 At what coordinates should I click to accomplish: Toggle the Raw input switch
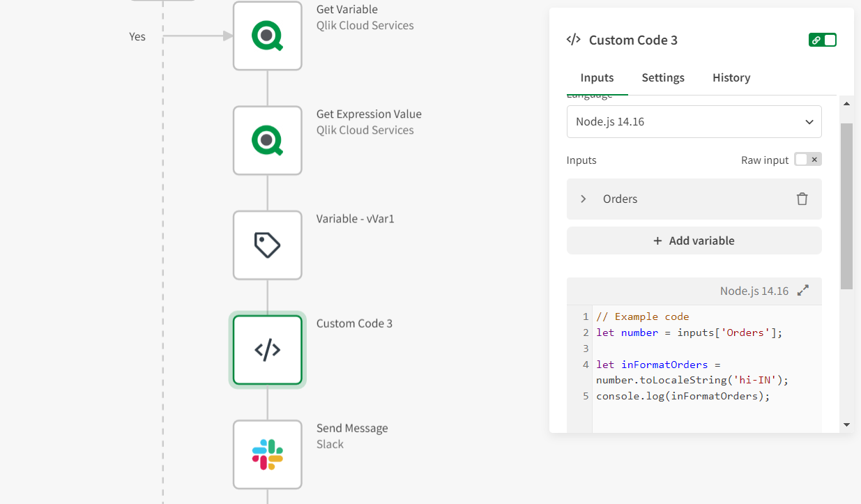point(807,160)
